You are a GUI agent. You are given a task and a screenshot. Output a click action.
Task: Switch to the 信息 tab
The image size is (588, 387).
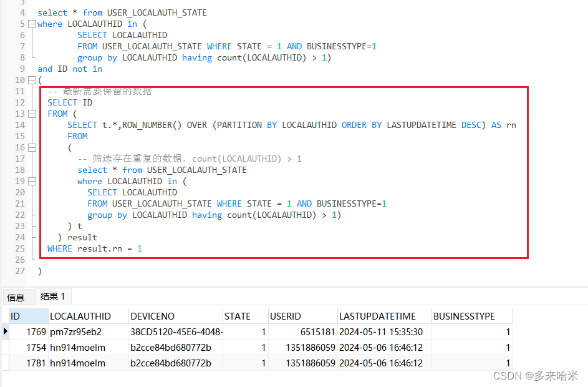coord(17,296)
